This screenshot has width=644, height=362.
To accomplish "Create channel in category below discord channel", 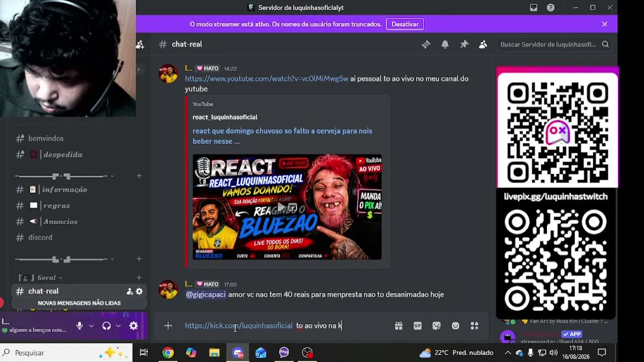I will 139,259.
